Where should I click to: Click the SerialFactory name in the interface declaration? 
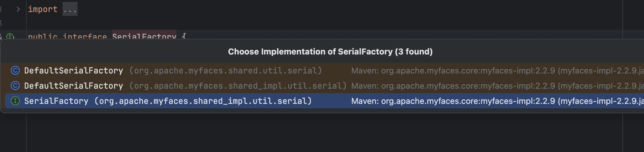tap(144, 37)
